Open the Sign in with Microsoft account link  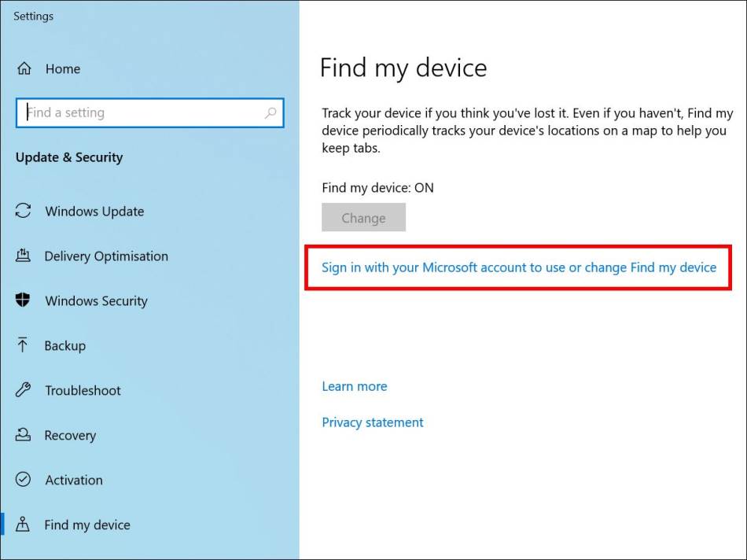pyautogui.click(x=519, y=267)
